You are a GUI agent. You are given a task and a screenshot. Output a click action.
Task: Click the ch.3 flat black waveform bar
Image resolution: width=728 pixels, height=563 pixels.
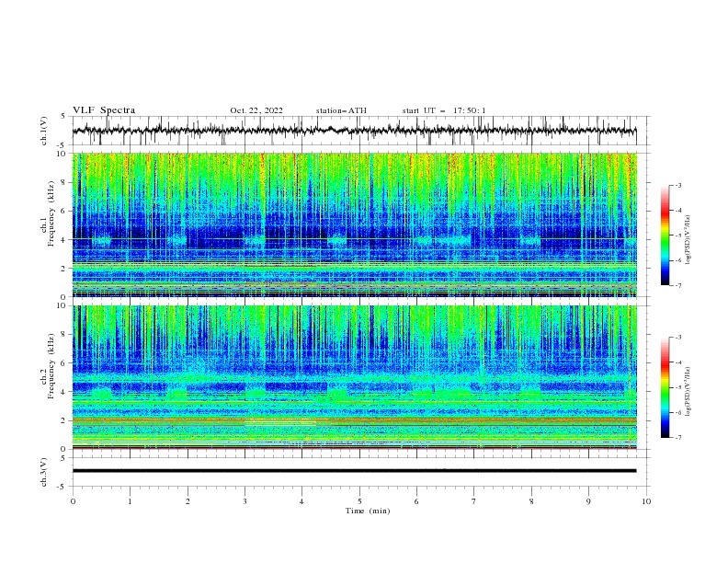pos(354,471)
